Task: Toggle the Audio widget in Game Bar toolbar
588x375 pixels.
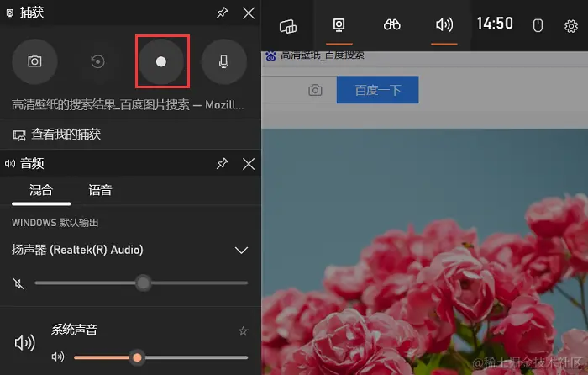Action: [444, 25]
